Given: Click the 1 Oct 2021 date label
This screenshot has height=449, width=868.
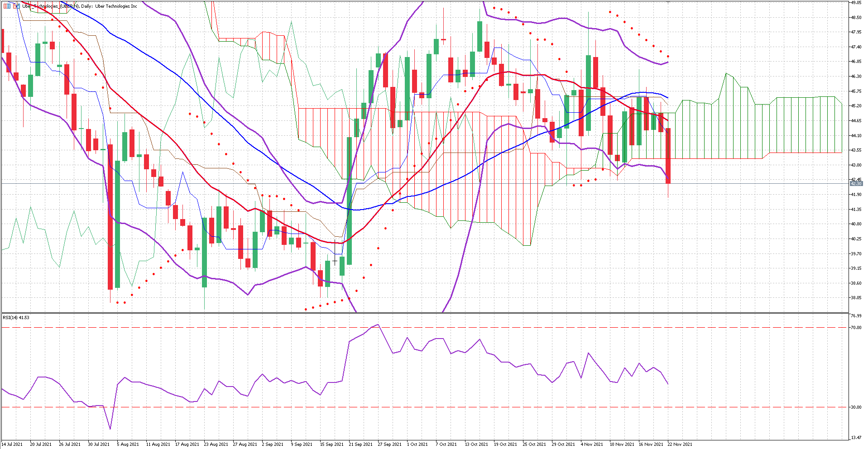Looking at the screenshot, I should click(417, 444).
